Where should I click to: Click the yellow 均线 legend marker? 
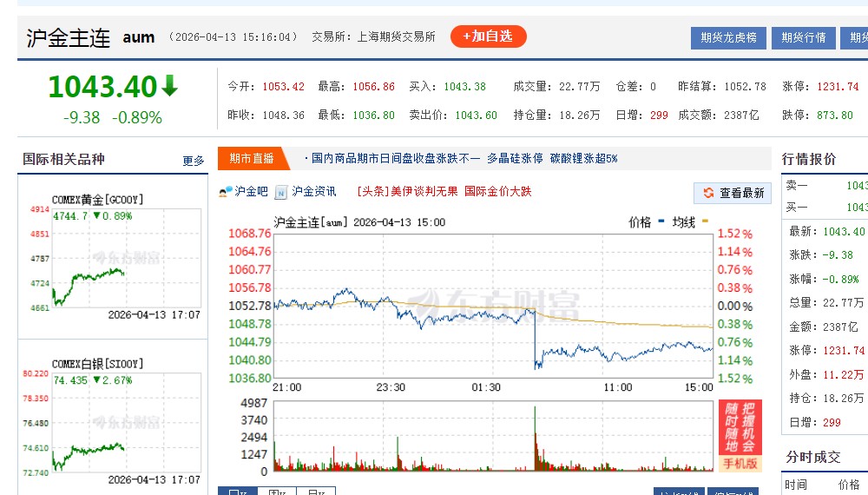[705, 221]
